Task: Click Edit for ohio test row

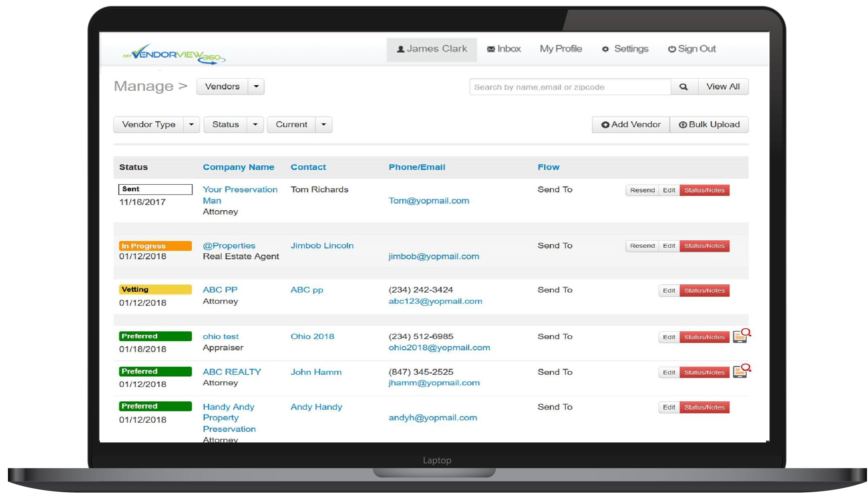Action: click(x=669, y=337)
